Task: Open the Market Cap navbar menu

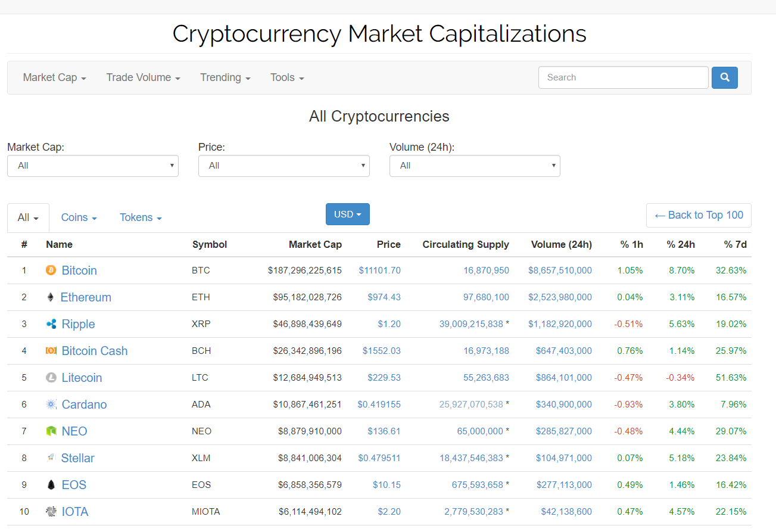Action: pyautogui.click(x=55, y=77)
